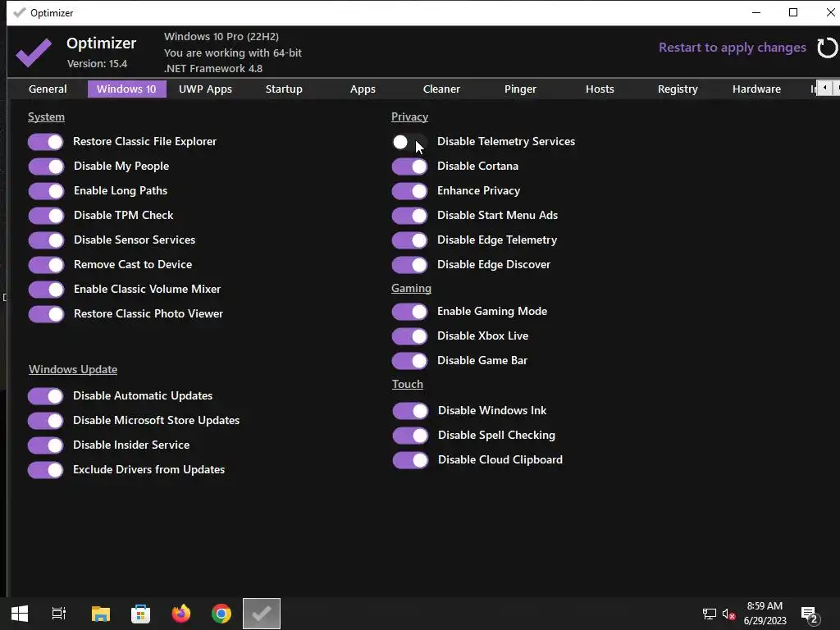Toggle Exclude Drivers from Updates
The height and width of the screenshot is (630, 840).
46,470
